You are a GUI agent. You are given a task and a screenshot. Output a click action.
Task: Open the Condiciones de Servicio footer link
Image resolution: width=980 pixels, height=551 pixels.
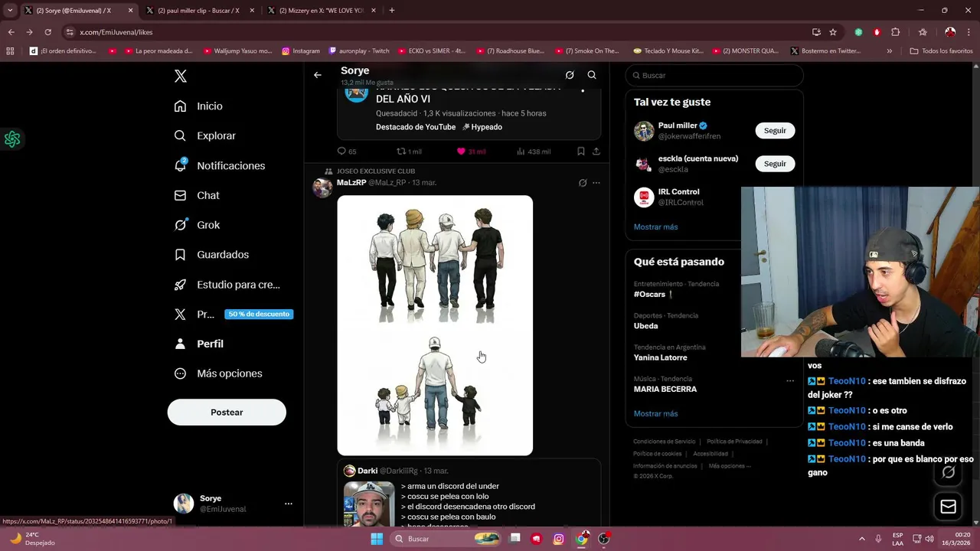tap(664, 442)
